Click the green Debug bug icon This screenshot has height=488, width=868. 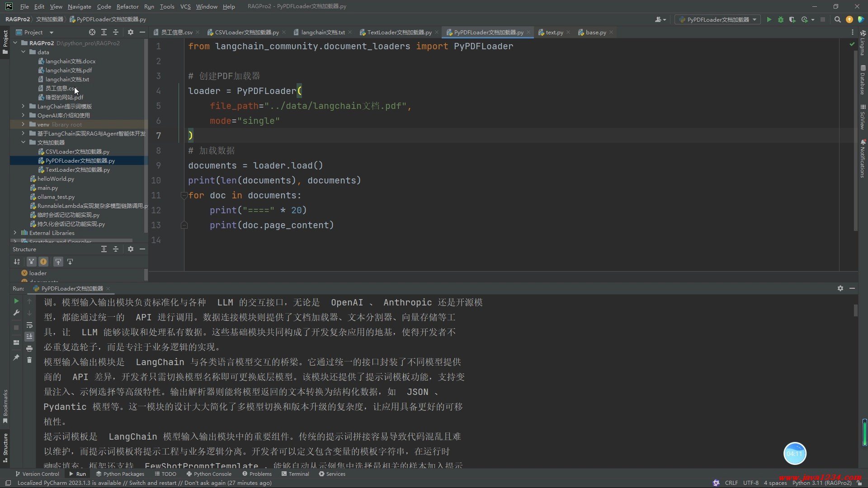coord(781,19)
